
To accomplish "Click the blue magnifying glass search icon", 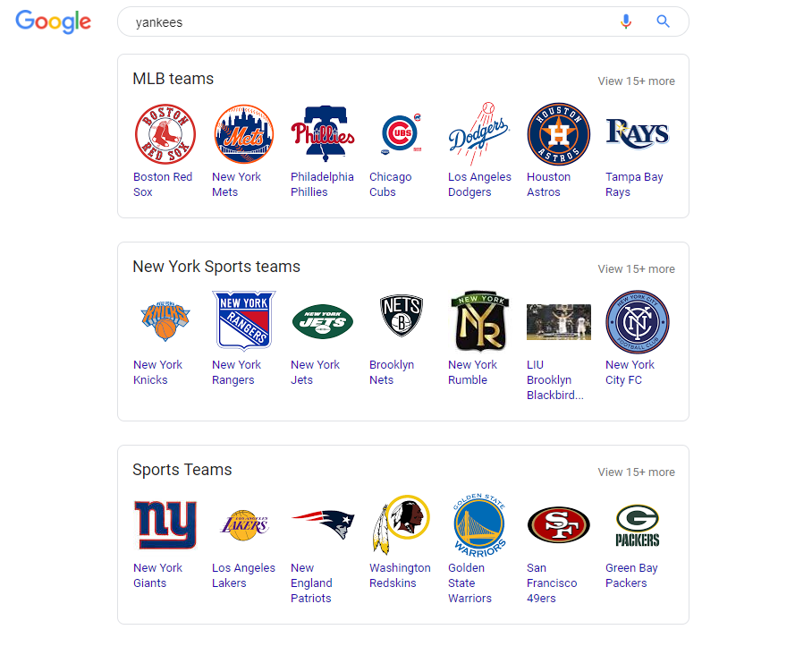I will 663,21.
